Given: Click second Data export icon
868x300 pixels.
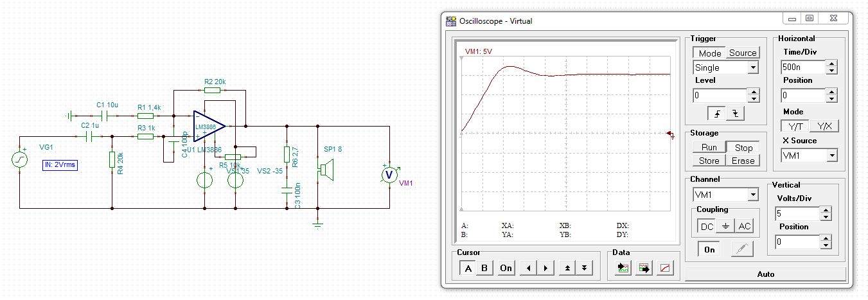Looking at the screenshot, I should [x=644, y=269].
